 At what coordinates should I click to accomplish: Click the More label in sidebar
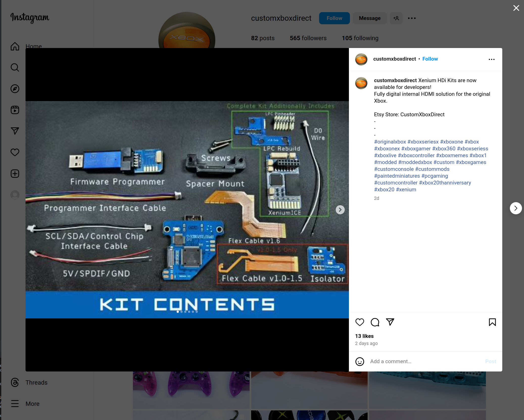[32, 404]
